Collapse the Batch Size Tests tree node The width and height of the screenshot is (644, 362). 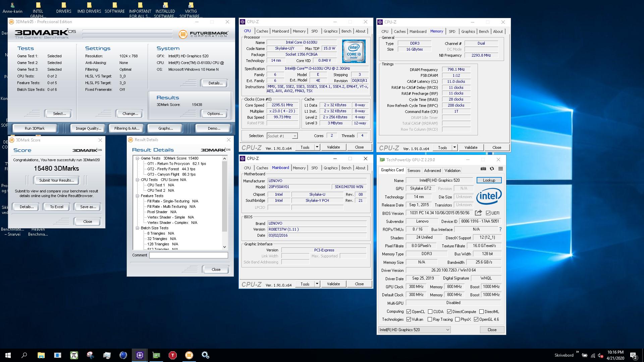pyautogui.click(x=137, y=228)
